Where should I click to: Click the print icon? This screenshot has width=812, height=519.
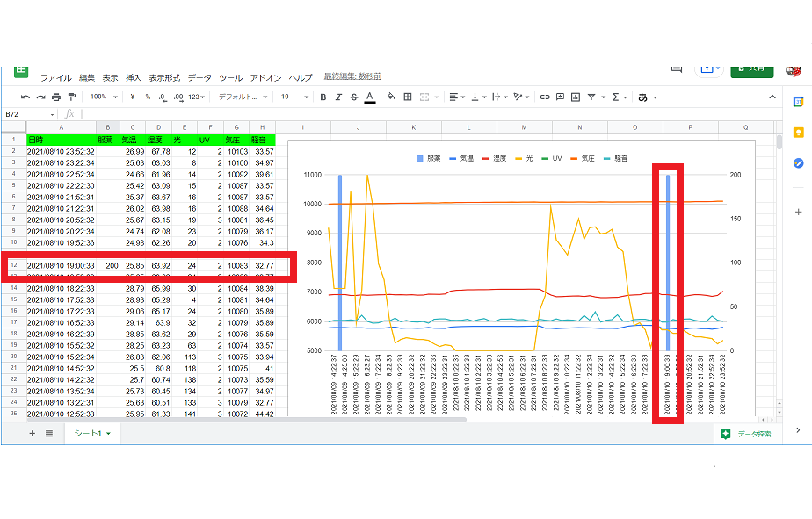coord(56,97)
